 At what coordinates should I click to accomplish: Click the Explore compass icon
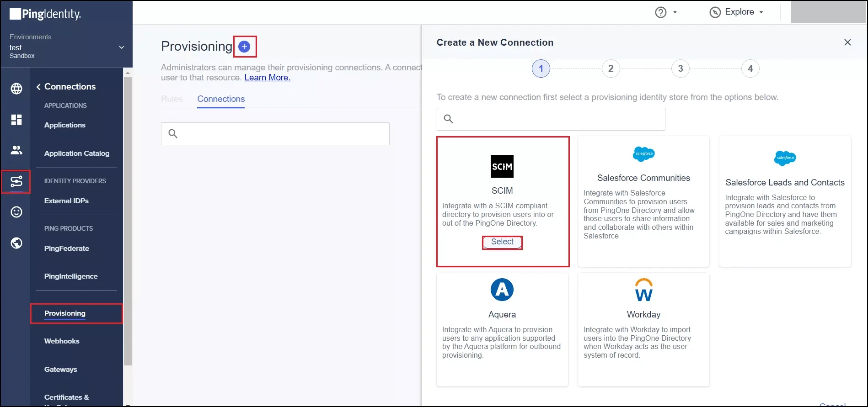(x=715, y=12)
